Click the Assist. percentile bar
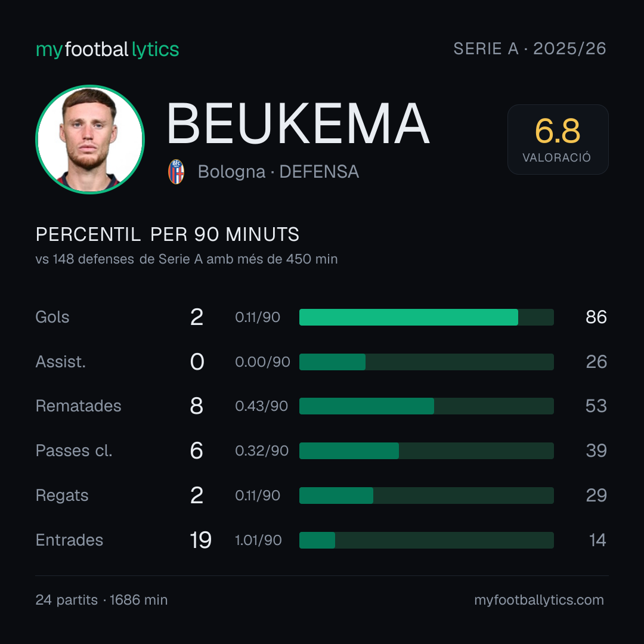This screenshot has width=644, height=644. 426,362
